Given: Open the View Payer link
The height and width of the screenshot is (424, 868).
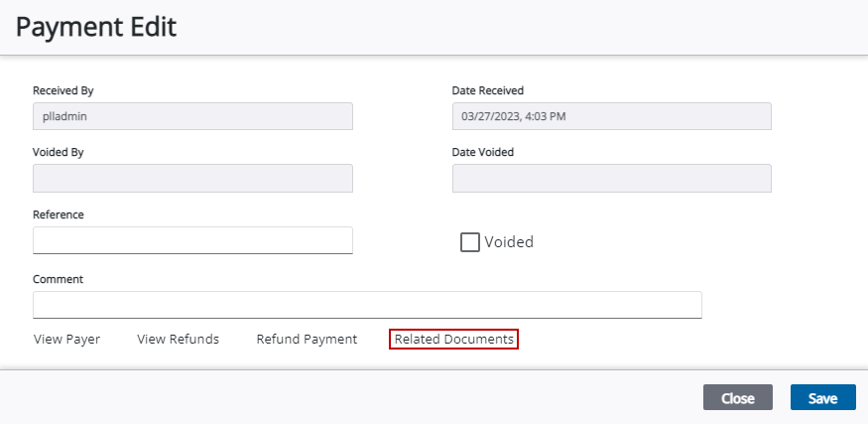Looking at the screenshot, I should [66, 340].
